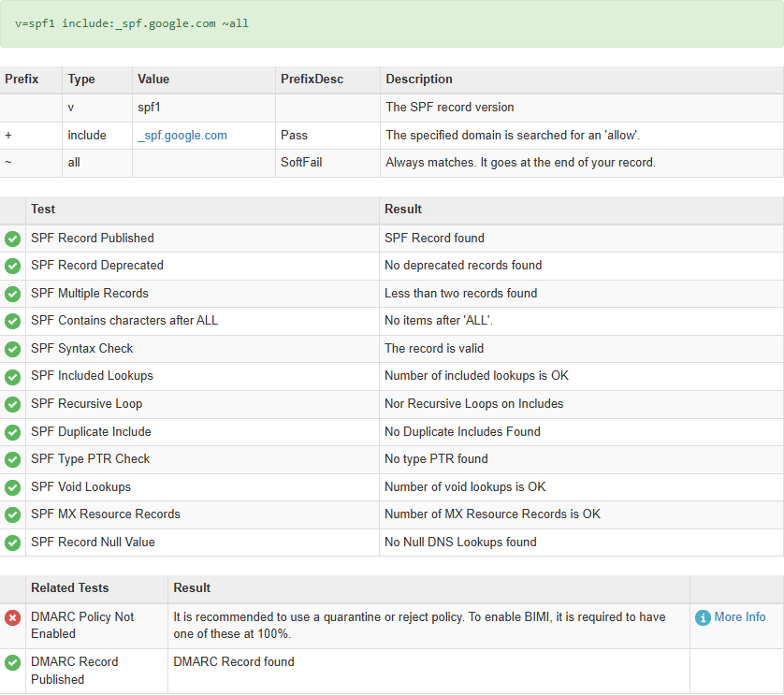
Task: Click the red X icon for DMARC Policy Not Enabled
Action: pyautogui.click(x=12, y=618)
